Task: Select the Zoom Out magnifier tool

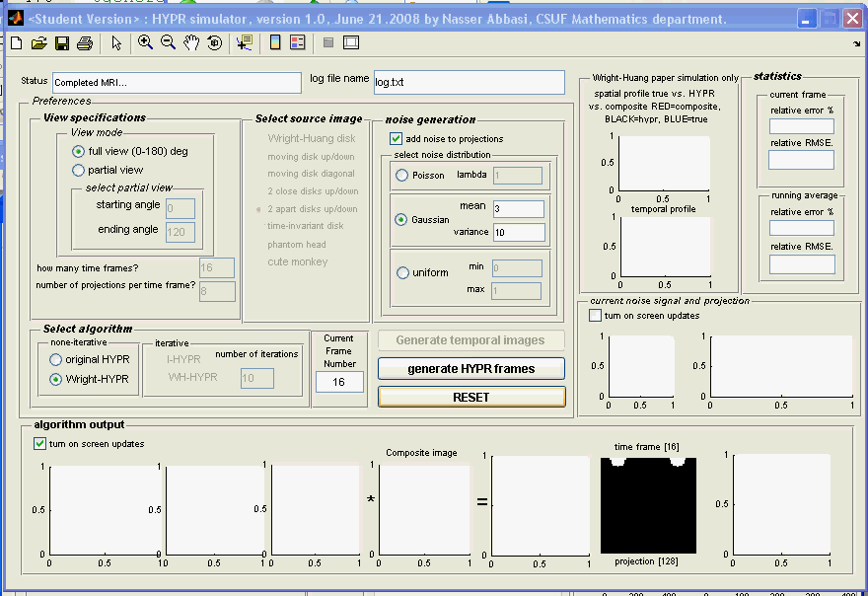Action: [x=168, y=42]
